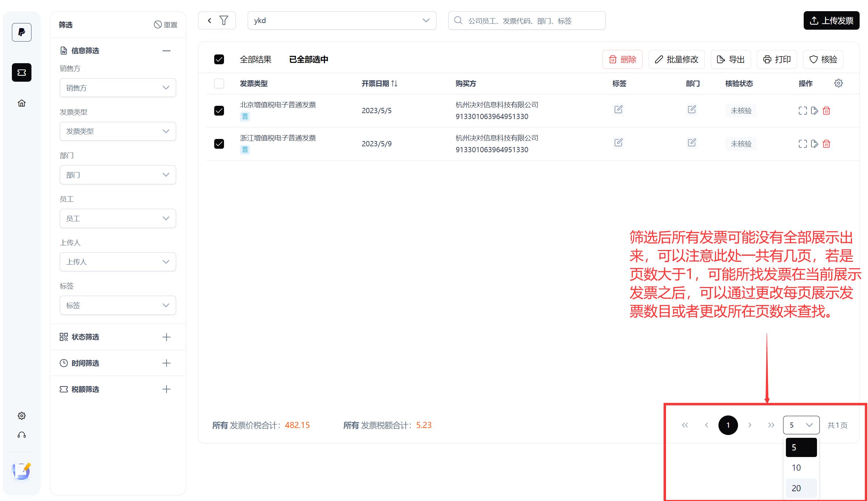
Task: Expand the 税额筛选 section
Action: [166, 389]
